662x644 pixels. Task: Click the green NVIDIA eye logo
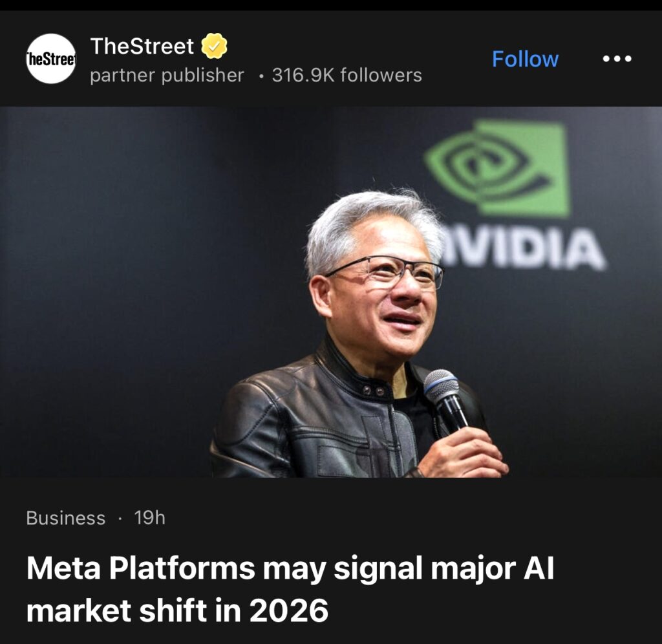coord(497,168)
